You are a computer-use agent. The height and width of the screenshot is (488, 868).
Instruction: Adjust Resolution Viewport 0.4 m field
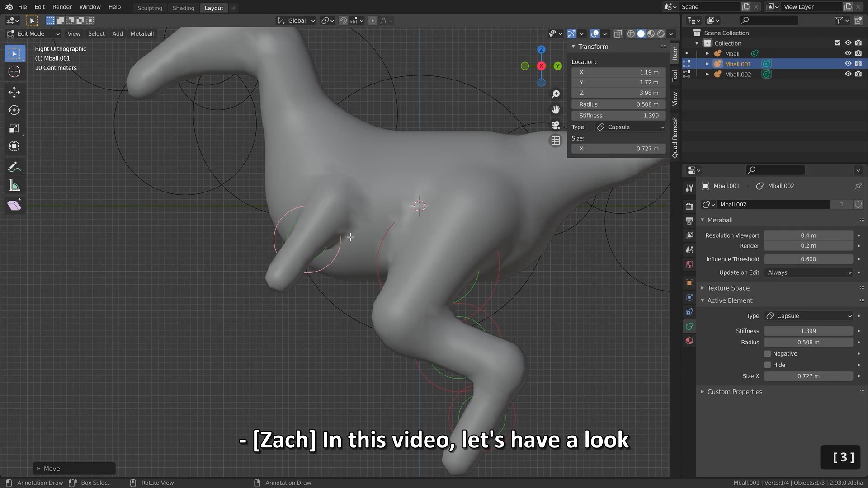808,235
